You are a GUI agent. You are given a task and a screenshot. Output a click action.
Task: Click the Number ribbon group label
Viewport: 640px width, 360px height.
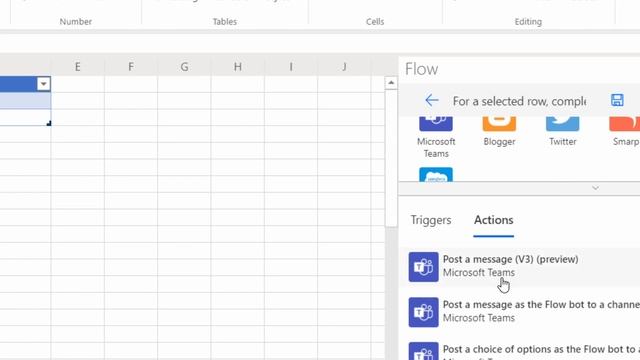76,22
